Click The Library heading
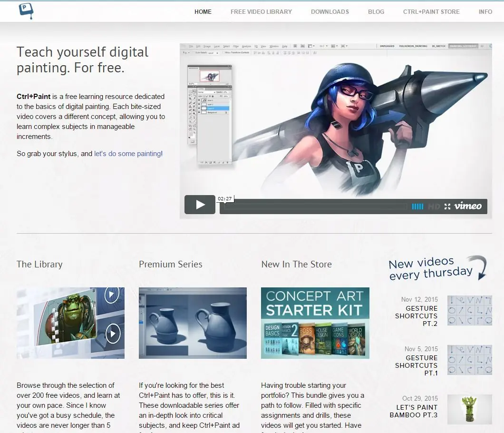Screen dimensions: 504x433 coord(39,265)
